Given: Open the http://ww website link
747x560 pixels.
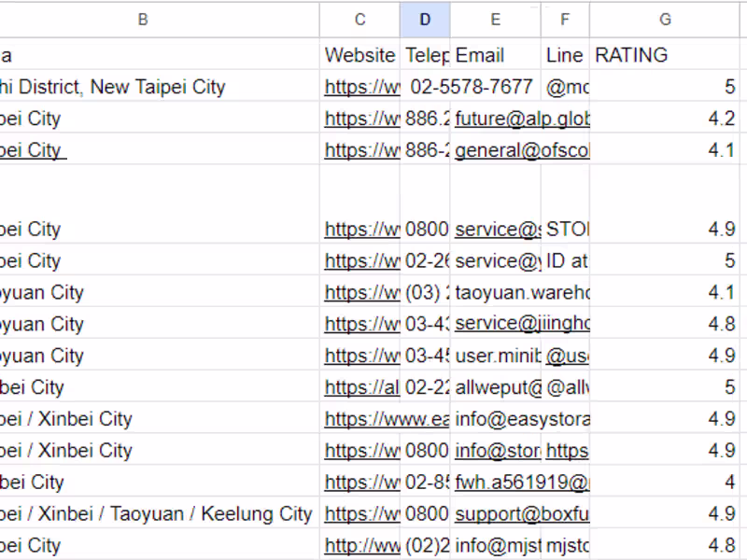Looking at the screenshot, I should point(362,545).
